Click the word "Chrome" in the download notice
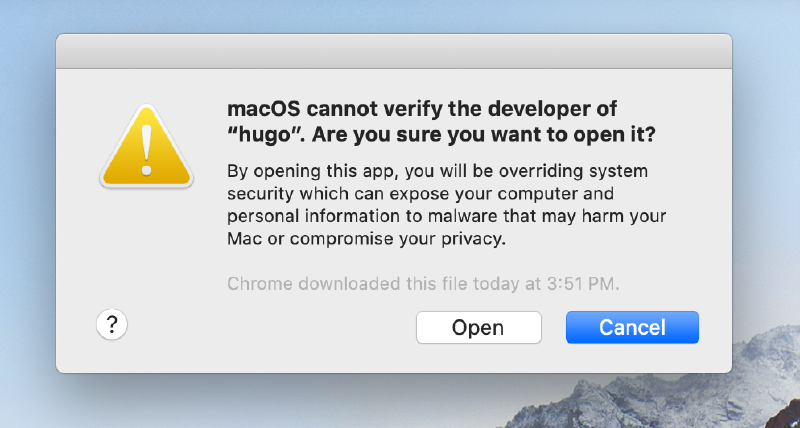 (258, 283)
